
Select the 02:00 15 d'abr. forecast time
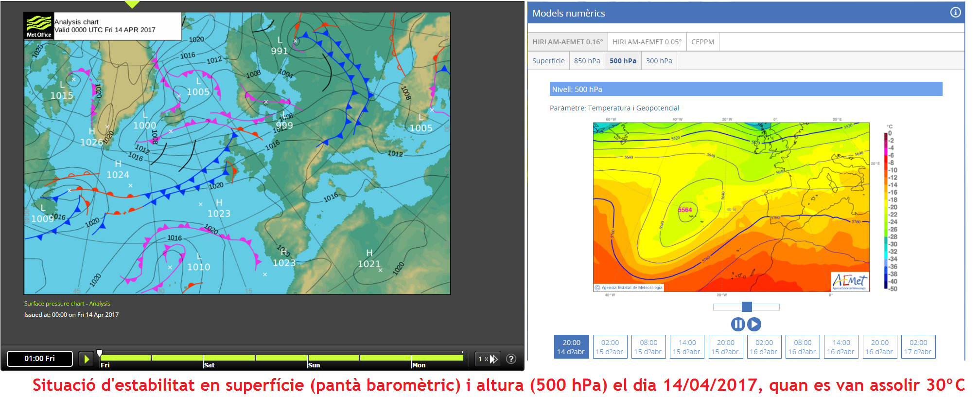point(610,347)
